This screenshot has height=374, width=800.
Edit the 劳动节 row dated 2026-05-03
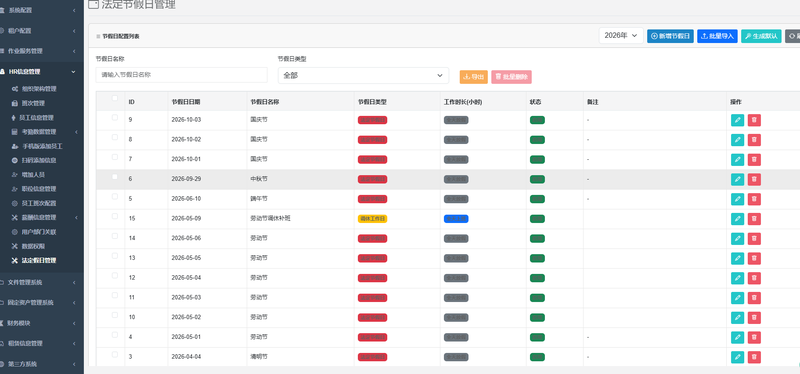tap(737, 298)
